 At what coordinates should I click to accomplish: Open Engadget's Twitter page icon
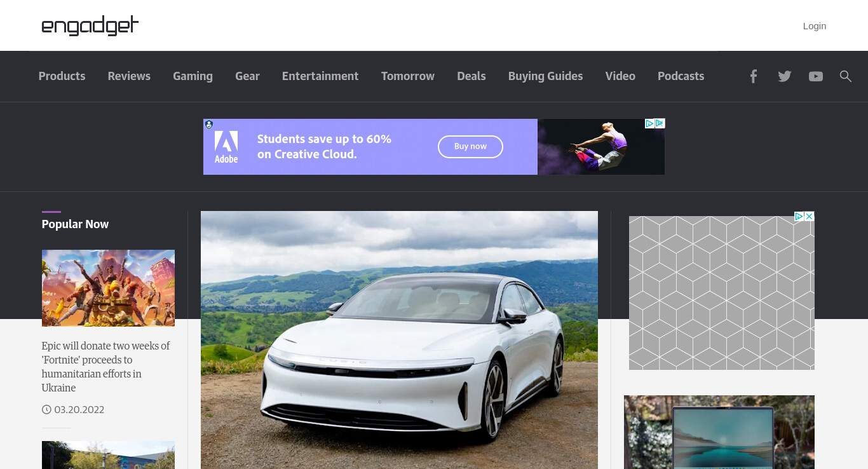[x=785, y=76]
